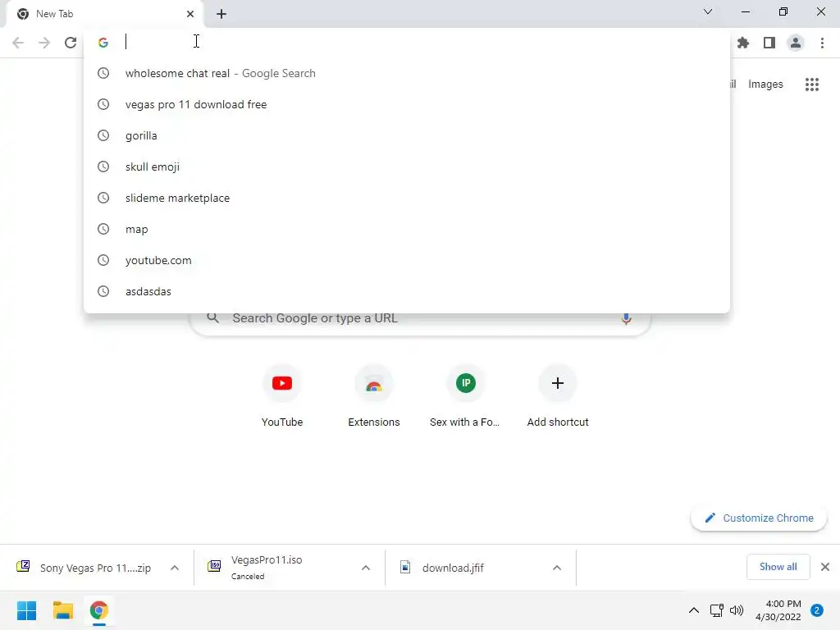
Task: Choose suggestion vegas pro 11 download free
Action: pyautogui.click(x=407, y=104)
